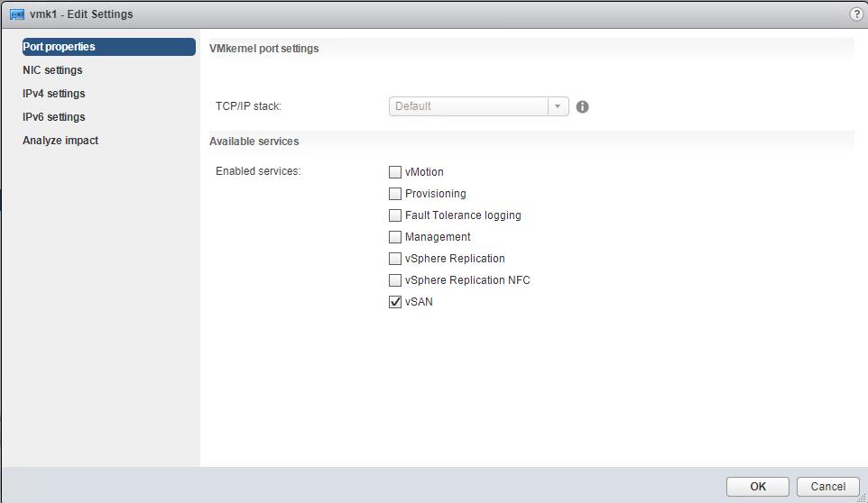Image resolution: width=868 pixels, height=503 pixels.
Task: Click the 'VMkernel port settings' heading
Action: click(x=264, y=49)
